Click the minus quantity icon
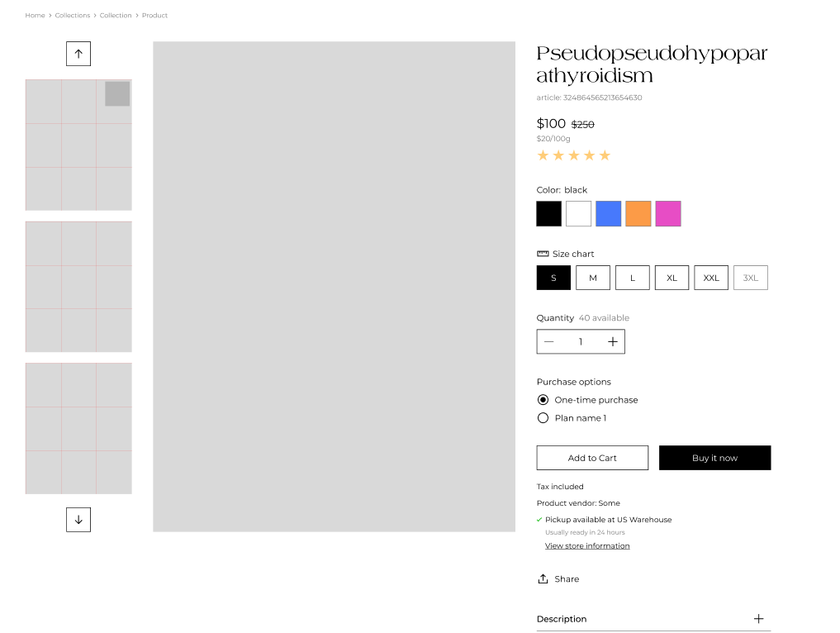 tap(549, 341)
